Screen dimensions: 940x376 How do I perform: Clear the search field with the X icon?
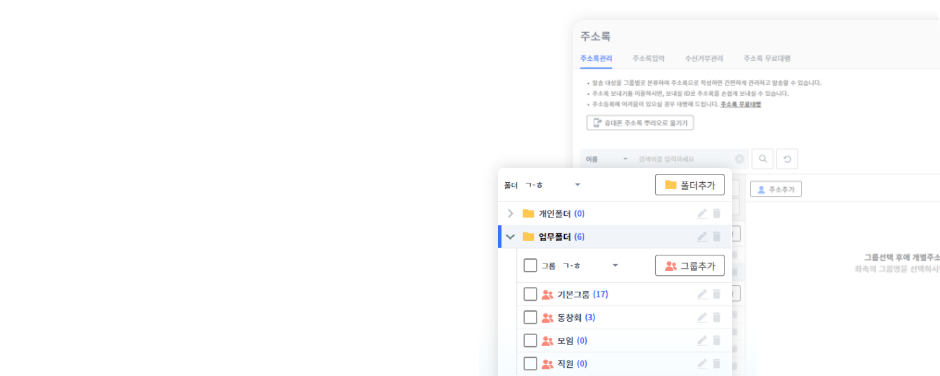[x=739, y=159]
